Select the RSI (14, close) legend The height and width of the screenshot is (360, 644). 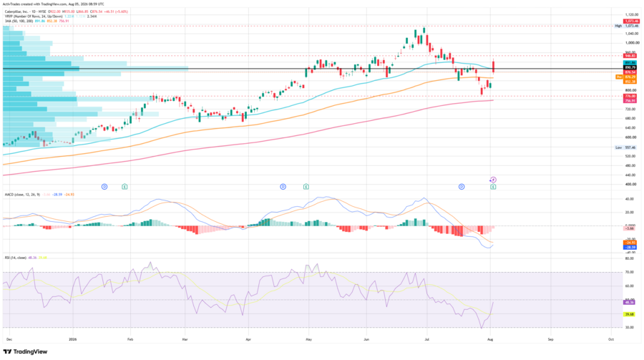pyautogui.click(x=26, y=258)
